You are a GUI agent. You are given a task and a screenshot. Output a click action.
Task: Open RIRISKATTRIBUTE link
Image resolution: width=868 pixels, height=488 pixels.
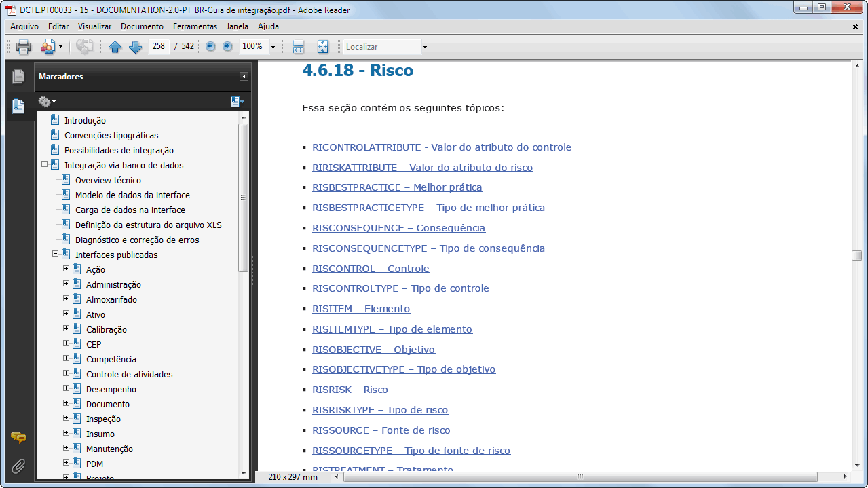[422, 167]
